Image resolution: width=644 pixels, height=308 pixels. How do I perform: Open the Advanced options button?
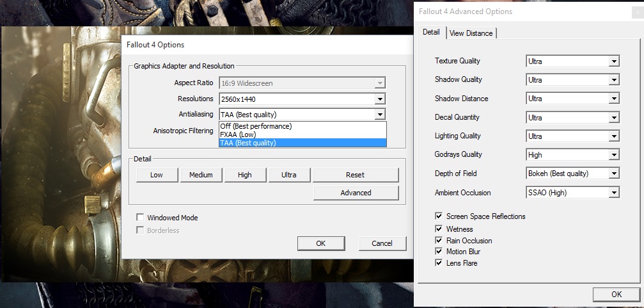click(356, 193)
